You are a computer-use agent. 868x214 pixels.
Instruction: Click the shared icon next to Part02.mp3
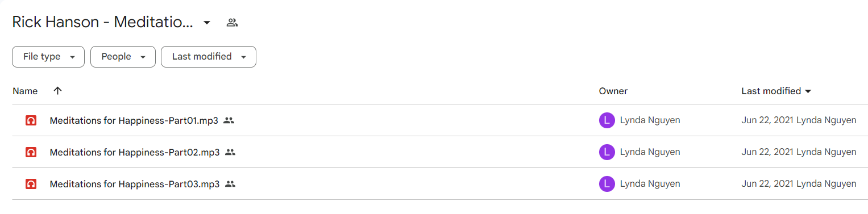coord(230,152)
